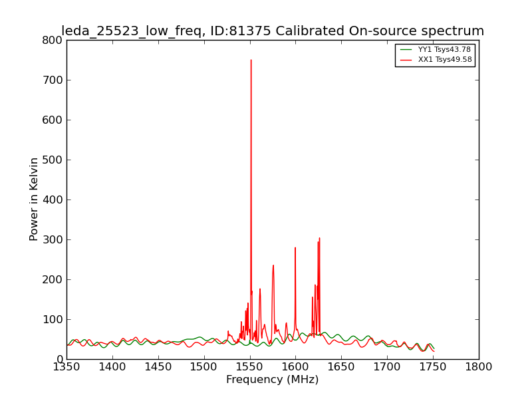
Task: Click y-axis tick label 400
Action: (x=53, y=200)
